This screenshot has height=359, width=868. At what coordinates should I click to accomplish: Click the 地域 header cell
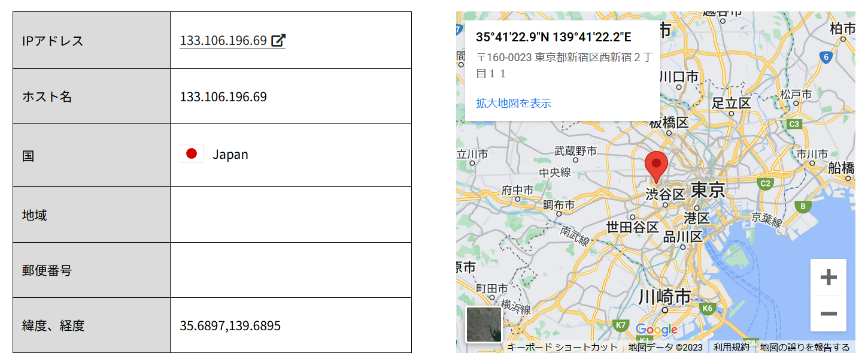point(92,215)
